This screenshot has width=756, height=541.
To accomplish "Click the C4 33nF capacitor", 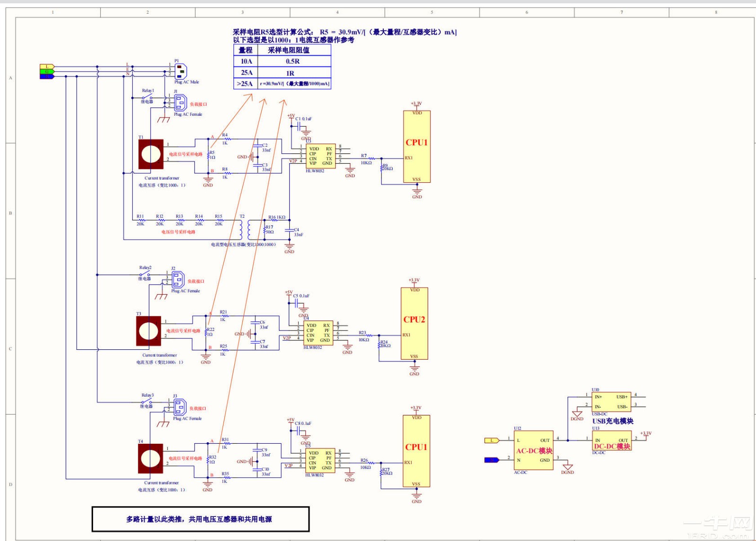I will click(x=290, y=230).
